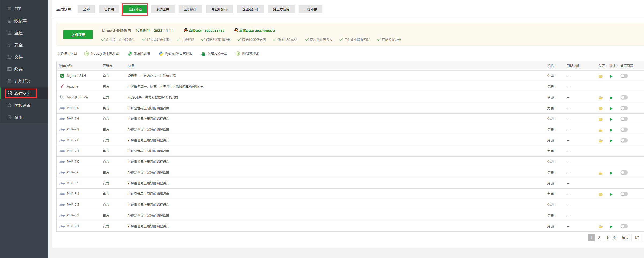This screenshot has height=258, width=644.
Task: Open 系统防火墙 shortcut
Action: (139, 54)
